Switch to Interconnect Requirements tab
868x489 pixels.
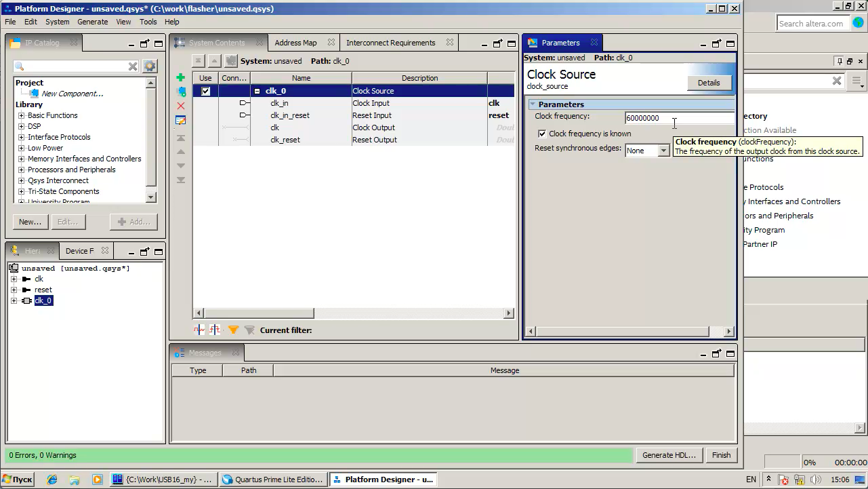[391, 43]
